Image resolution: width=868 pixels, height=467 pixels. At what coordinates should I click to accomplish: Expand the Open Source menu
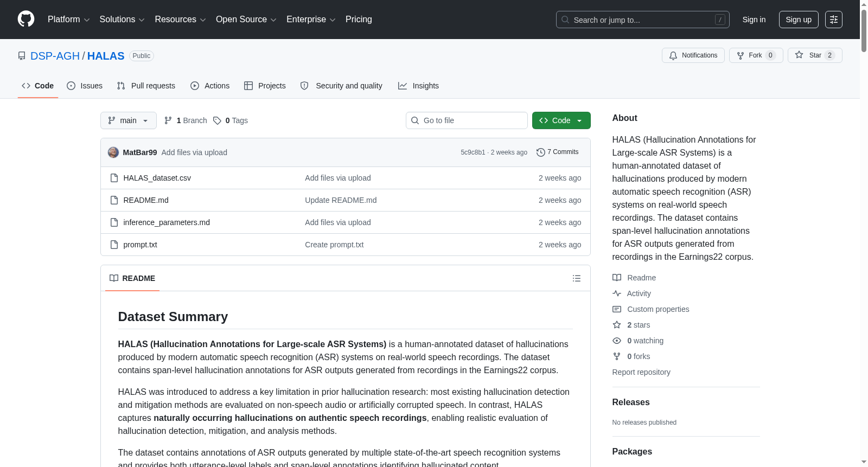pyautogui.click(x=246, y=20)
